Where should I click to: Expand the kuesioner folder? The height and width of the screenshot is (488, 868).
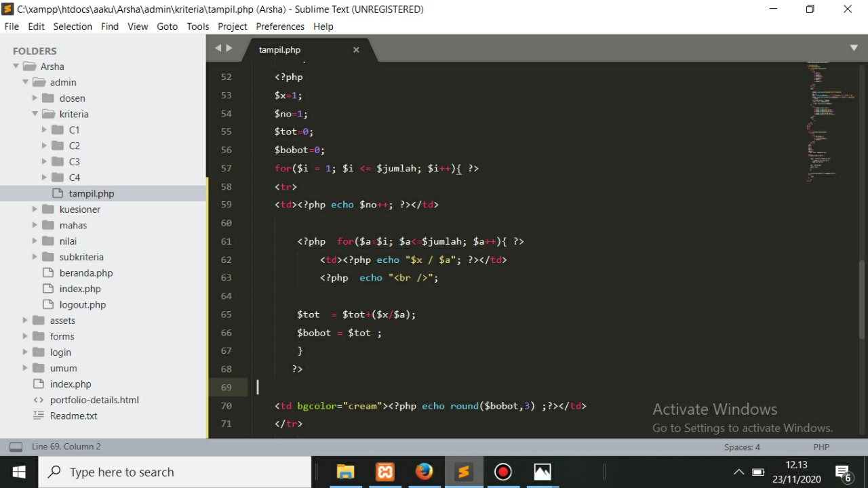[35, 209]
